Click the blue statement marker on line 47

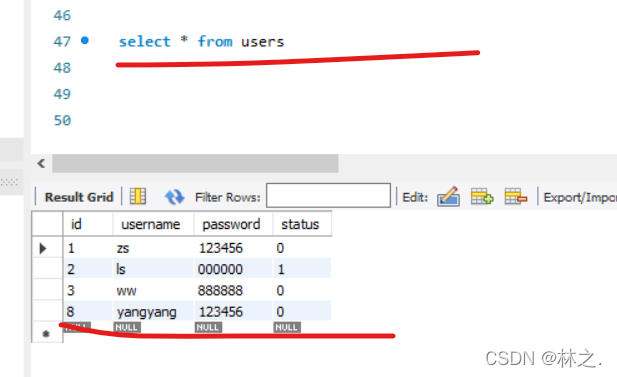tap(85, 40)
